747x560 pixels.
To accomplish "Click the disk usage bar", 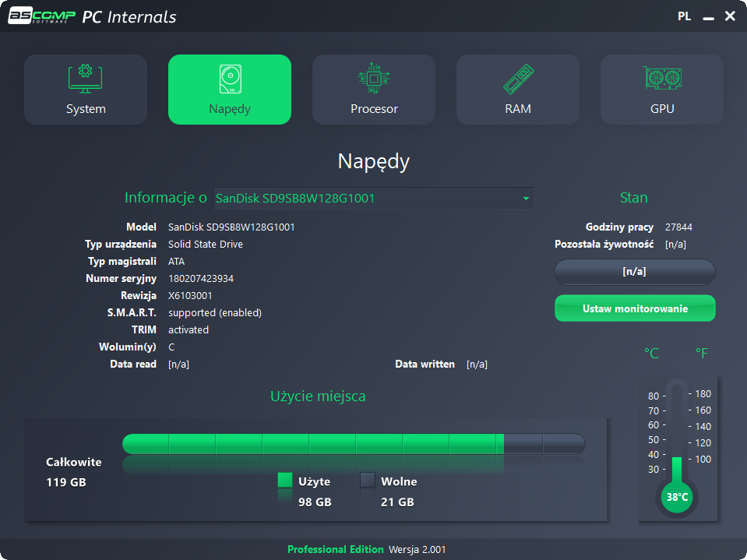I will pos(354,444).
